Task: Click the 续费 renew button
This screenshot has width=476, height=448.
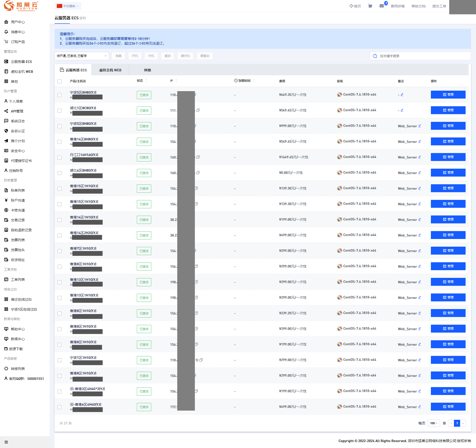Action: pos(118,56)
